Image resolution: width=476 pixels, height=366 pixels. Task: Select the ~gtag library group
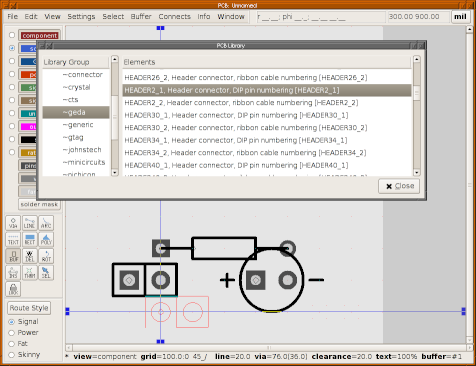coord(76,137)
